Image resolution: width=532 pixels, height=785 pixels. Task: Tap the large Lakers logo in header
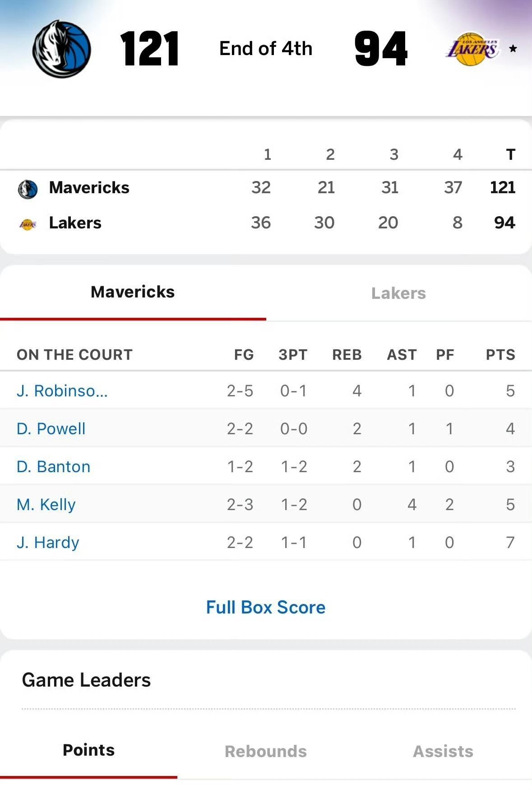coord(472,49)
